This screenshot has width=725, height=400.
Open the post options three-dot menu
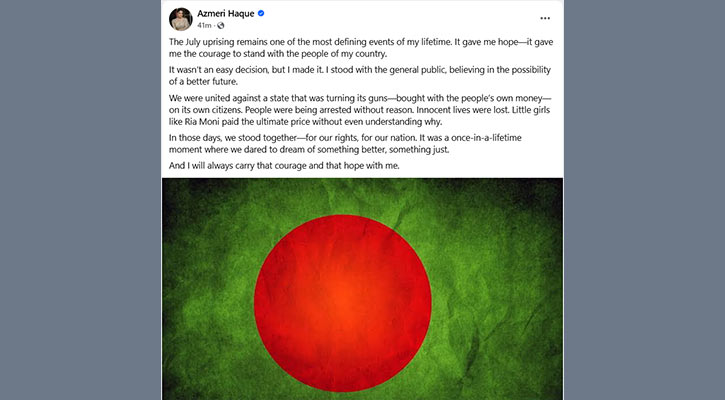(x=545, y=18)
